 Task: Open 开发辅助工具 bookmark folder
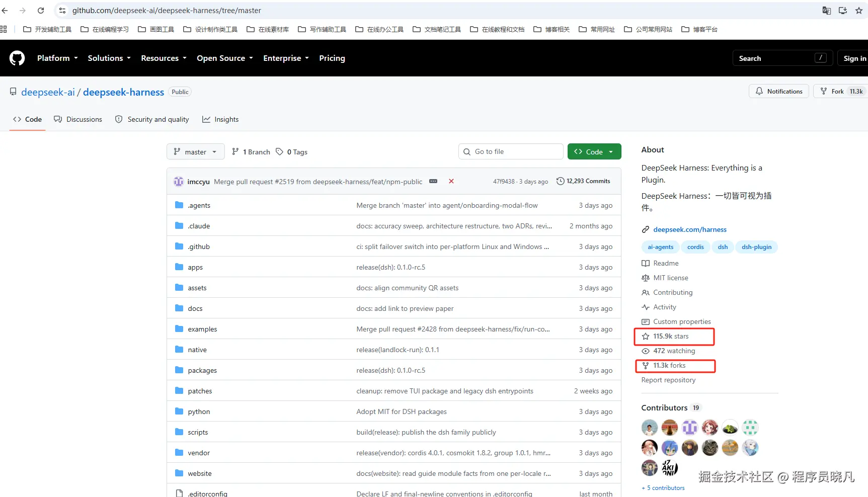(x=47, y=29)
